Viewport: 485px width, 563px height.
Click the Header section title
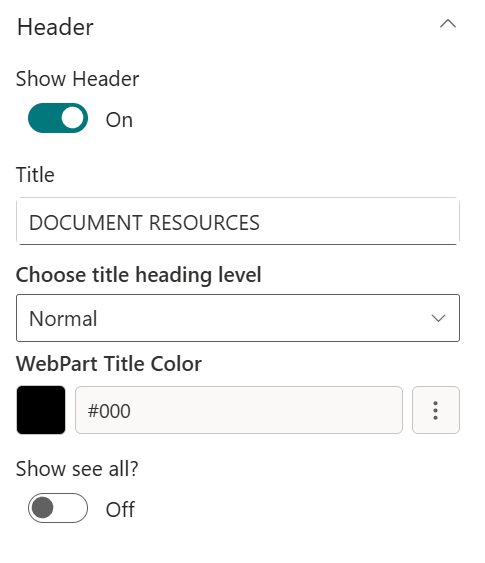[55, 27]
